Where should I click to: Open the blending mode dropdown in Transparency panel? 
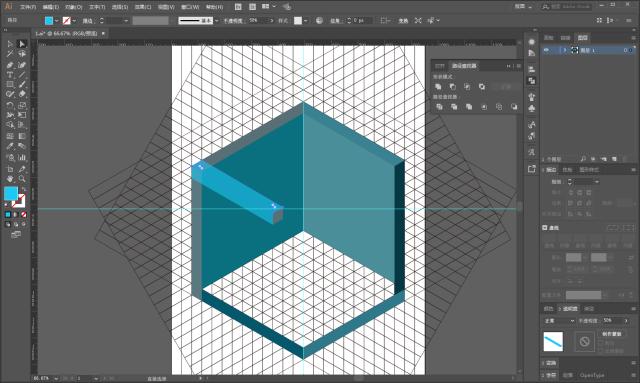[559, 321]
